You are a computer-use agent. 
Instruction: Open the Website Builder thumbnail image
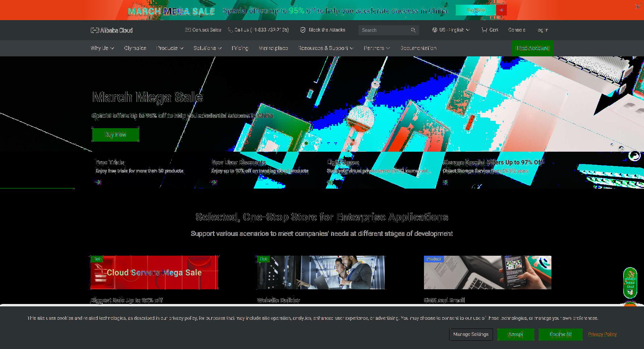click(x=321, y=272)
